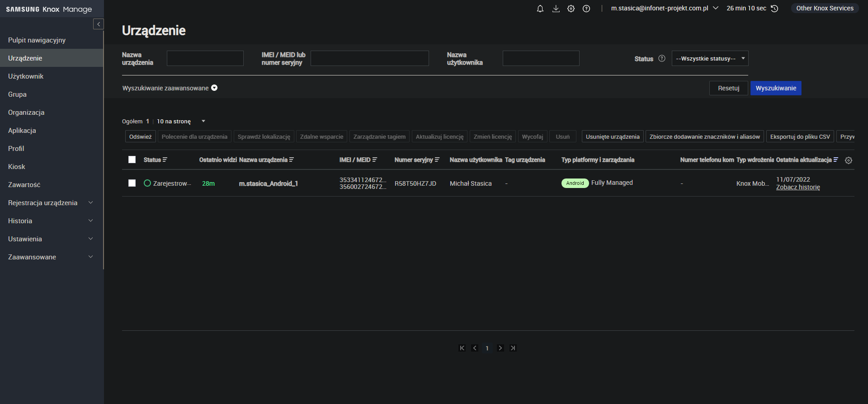868x404 pixels.
Task: Reset the session timer icon
Action: (x=774, y=9)
